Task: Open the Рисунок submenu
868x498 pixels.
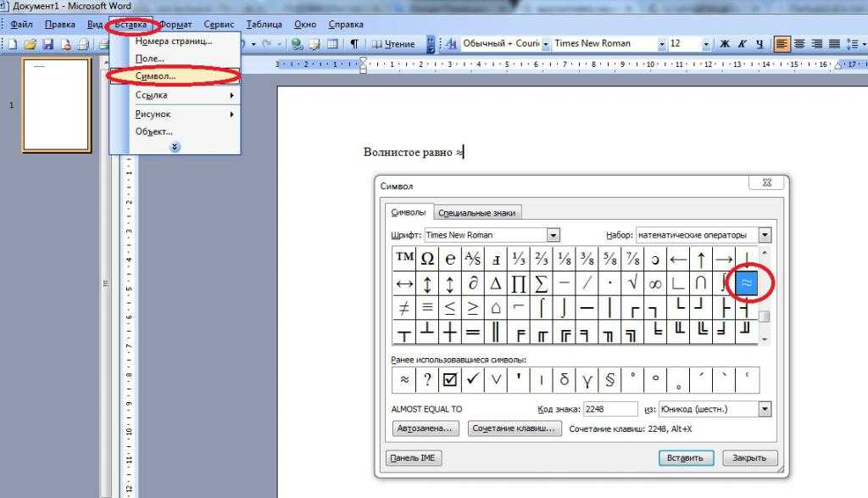Action: pos(175,115)
